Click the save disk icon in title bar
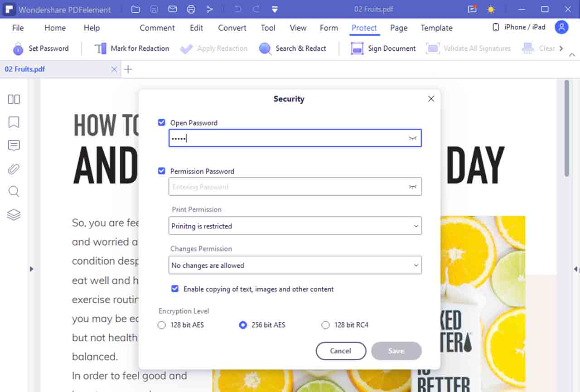The width and height of the screenshot is (580, 392). coord(154,9)
